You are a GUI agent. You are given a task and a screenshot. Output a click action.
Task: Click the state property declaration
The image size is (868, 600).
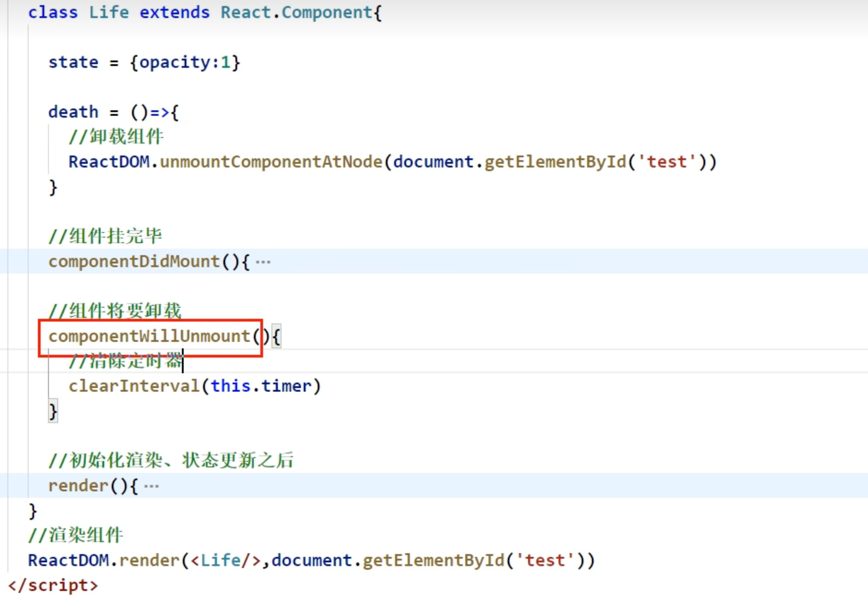[x=73, y=62]
